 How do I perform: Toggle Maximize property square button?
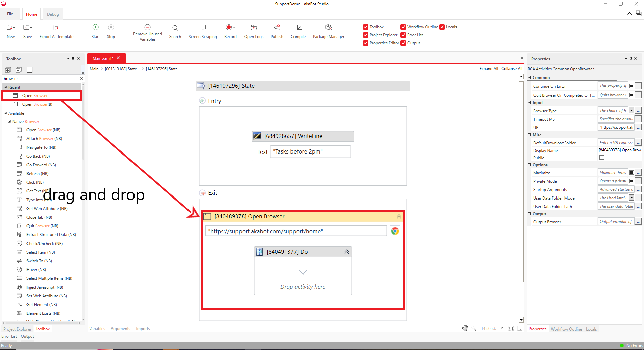coord(632,173)
